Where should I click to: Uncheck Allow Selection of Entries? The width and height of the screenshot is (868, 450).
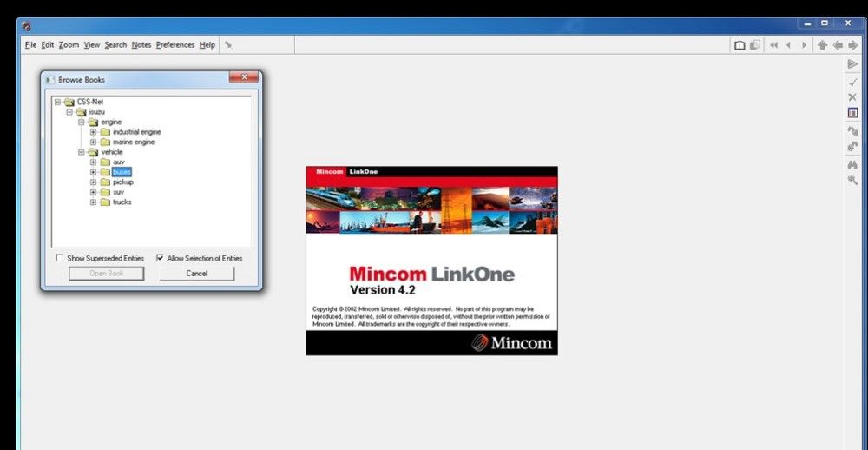coord(160,258)
